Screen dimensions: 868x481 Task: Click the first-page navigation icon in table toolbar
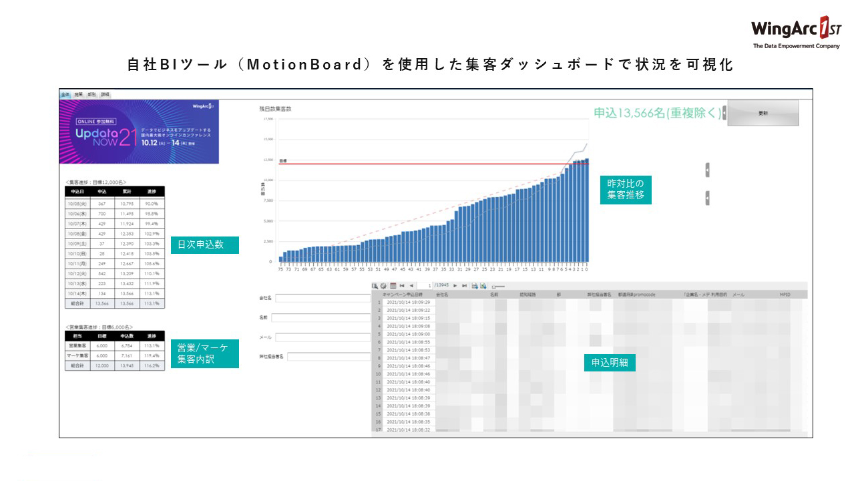(x=402, y=286)
